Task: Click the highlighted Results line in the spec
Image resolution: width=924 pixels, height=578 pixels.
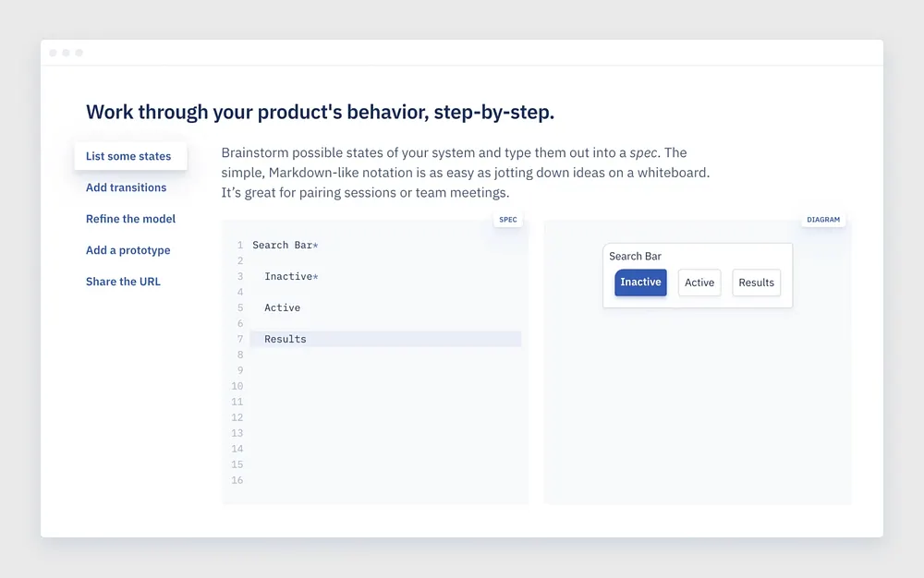Action: (x=286, y=339)
